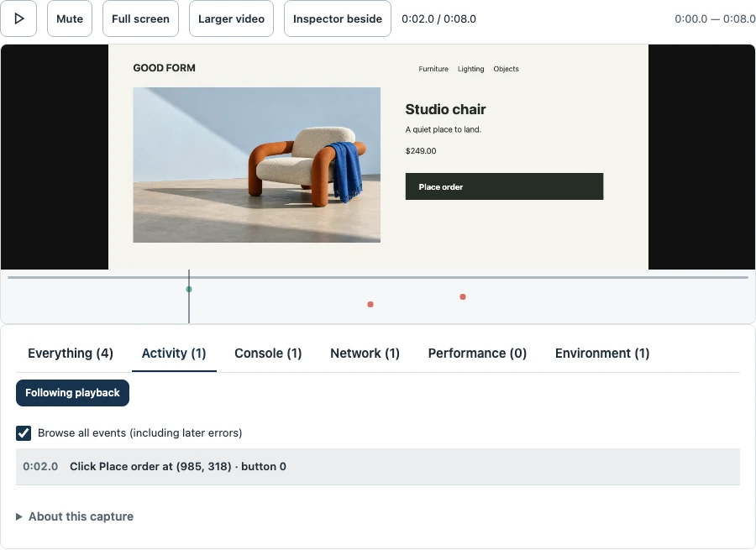Go to the Environment (1) tab

point(602,354)
